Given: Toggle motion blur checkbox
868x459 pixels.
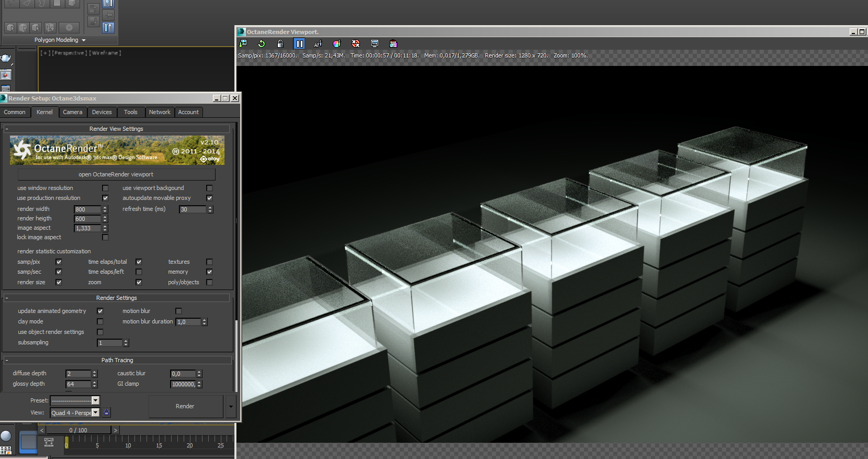Looking at the screenshot, I should pos(178,311).
